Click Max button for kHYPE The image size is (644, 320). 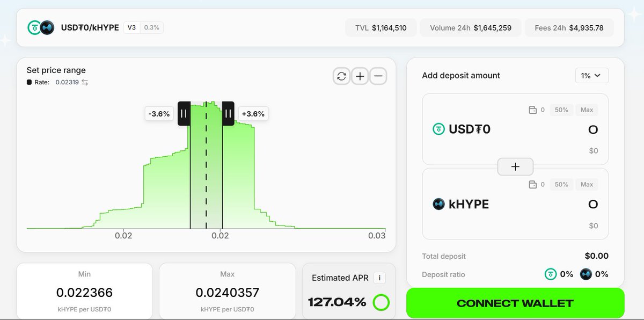pyautogui.click(x=587, y=185)
